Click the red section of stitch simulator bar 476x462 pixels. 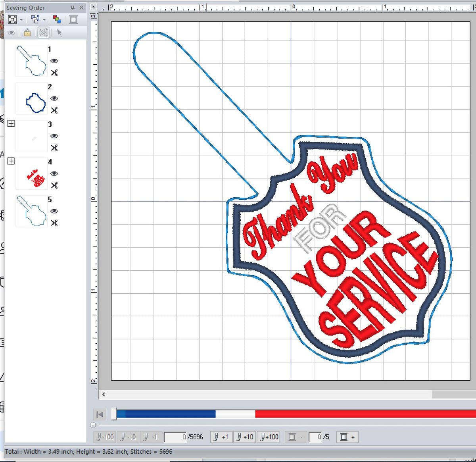coord(357,414)
